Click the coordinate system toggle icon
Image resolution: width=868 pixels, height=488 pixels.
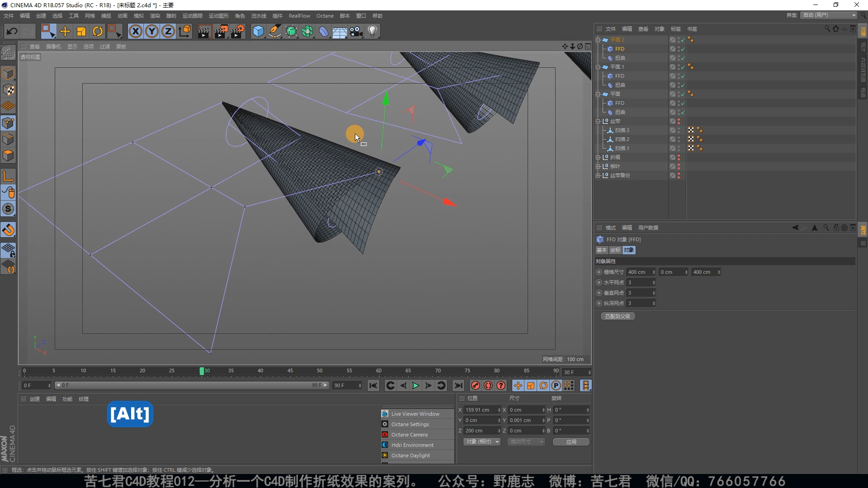pyautogui.click(x=184, y=31)
